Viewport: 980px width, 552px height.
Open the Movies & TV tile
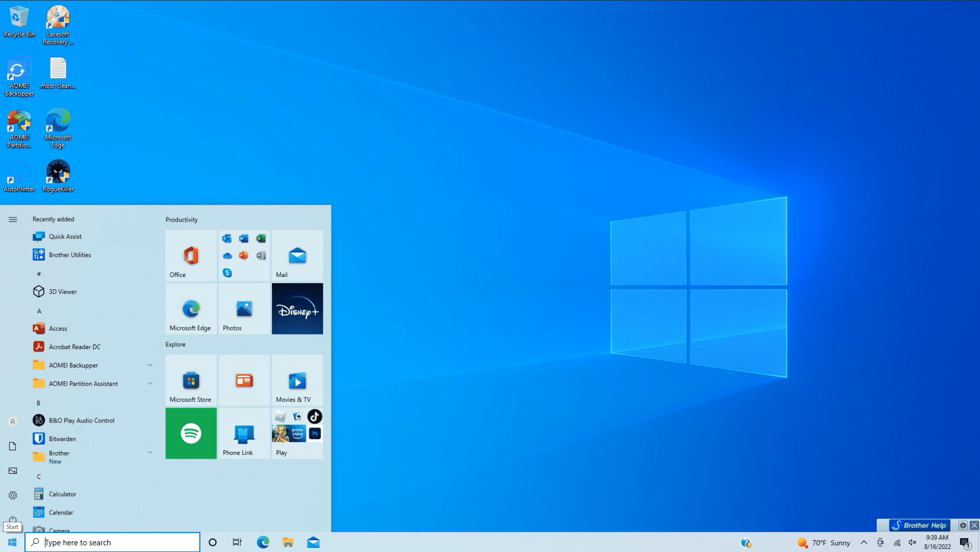298,380
